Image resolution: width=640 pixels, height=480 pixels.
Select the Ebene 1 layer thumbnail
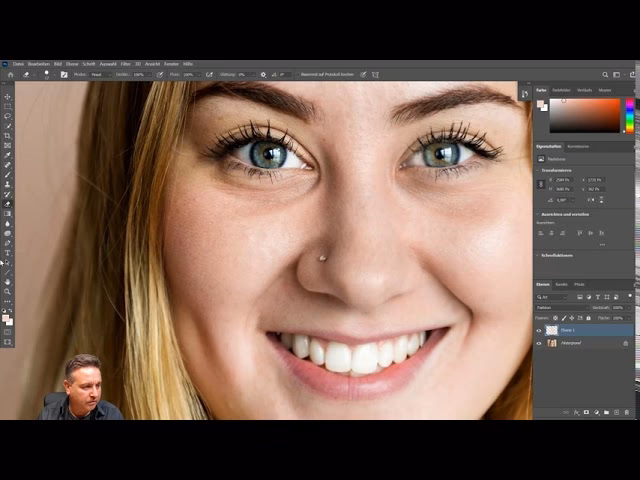tap(552, 330)
